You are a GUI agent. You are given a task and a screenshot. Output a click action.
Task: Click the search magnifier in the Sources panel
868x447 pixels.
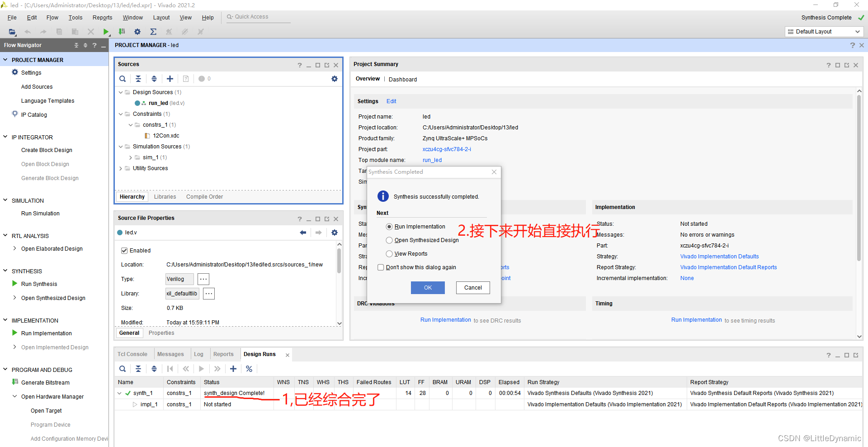[x=123, y=79]
